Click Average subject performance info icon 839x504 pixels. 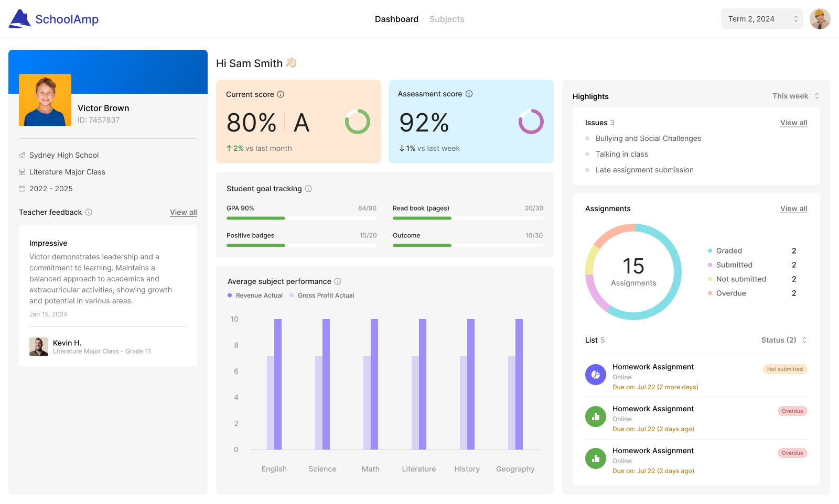coord(338,281)
